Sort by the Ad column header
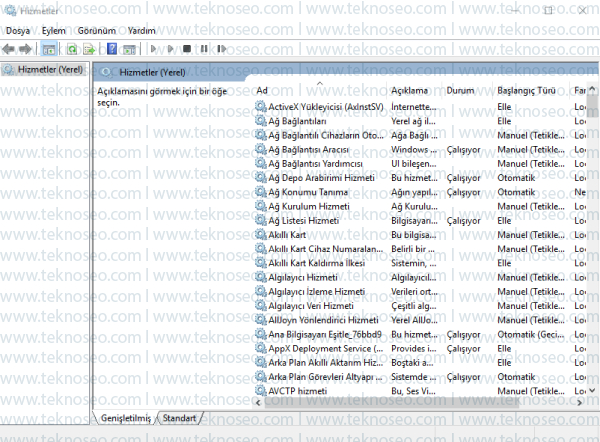The height and width of the screenshot is (442, 600). (261, 91)
